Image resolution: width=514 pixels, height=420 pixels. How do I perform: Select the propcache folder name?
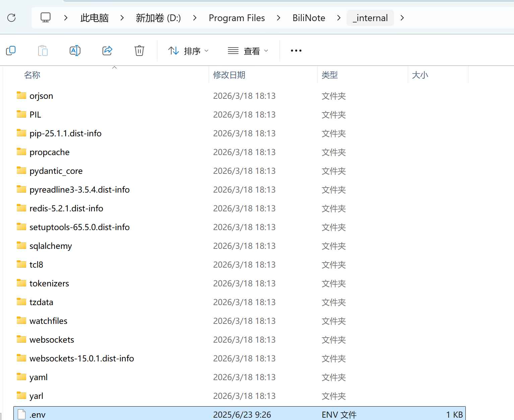click(x=50, y=152)
